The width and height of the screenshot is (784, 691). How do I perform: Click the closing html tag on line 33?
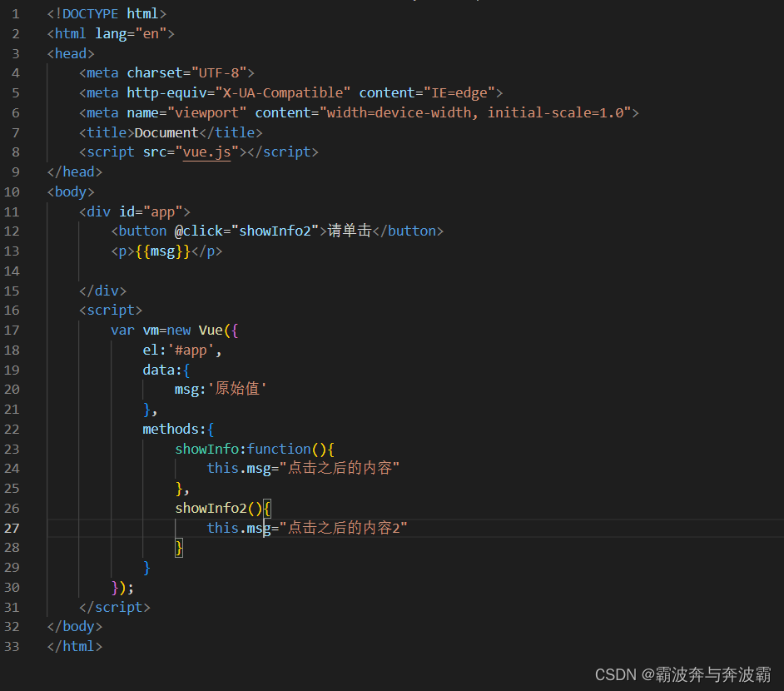(74, 646)
